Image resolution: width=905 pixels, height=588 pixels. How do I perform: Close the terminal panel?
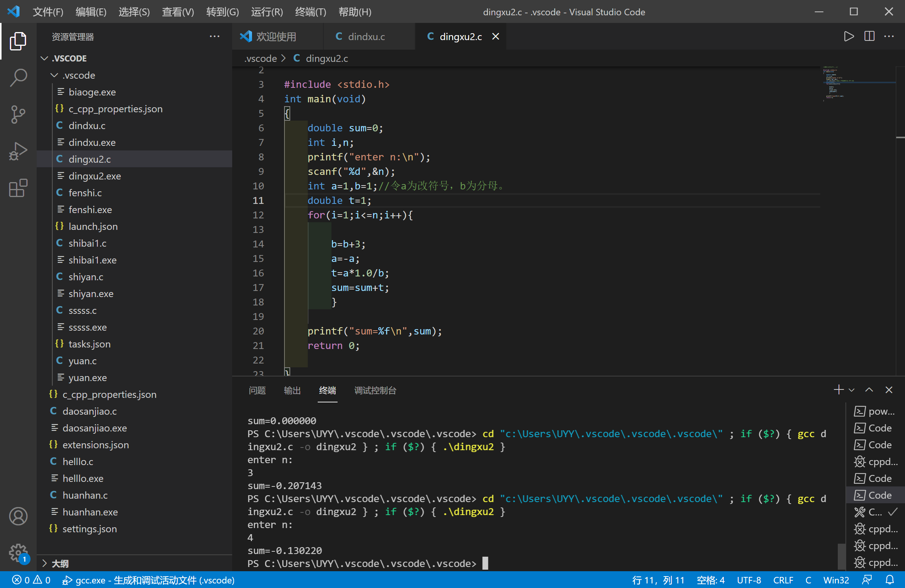(889, 390)
